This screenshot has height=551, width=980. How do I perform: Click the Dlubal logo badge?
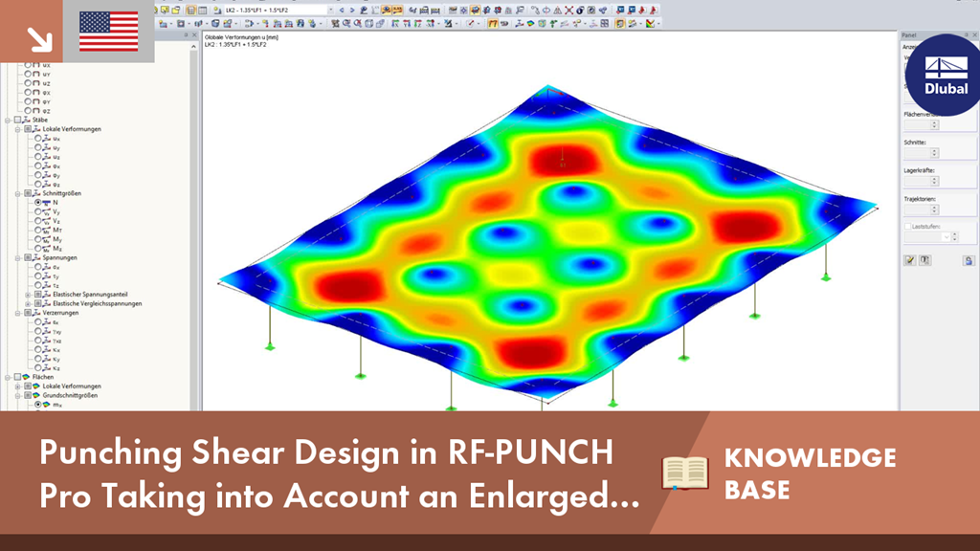click(x=946, y=75)
